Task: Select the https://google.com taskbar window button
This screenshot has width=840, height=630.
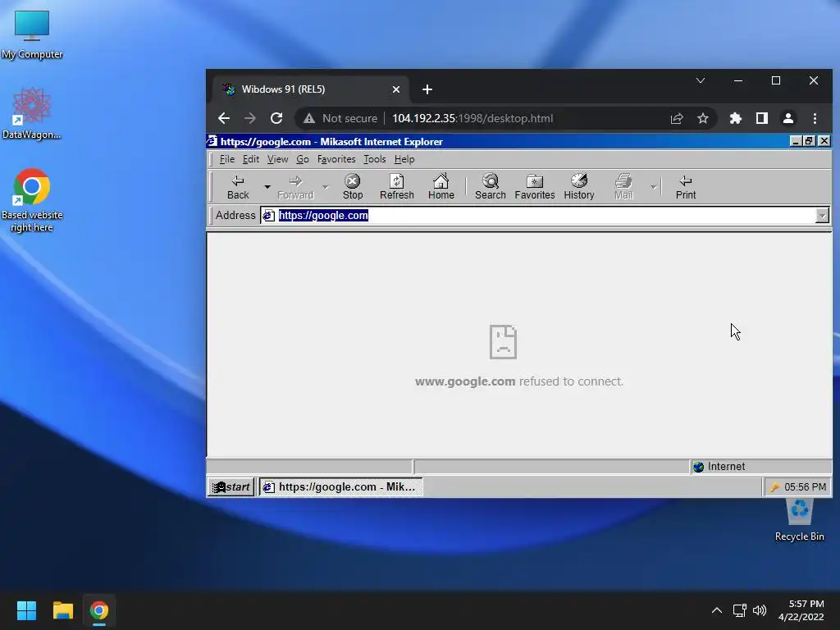Action: (x=340, y=487)
